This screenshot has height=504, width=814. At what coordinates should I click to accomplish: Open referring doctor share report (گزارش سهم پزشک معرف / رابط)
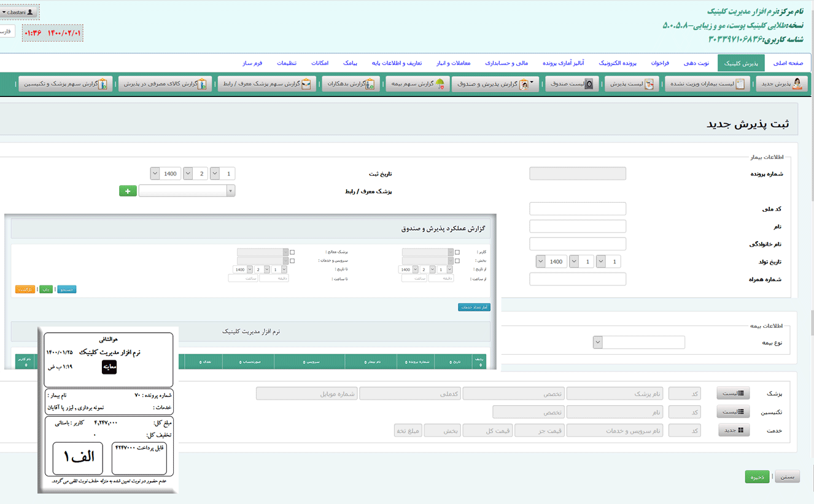point(267,84)
